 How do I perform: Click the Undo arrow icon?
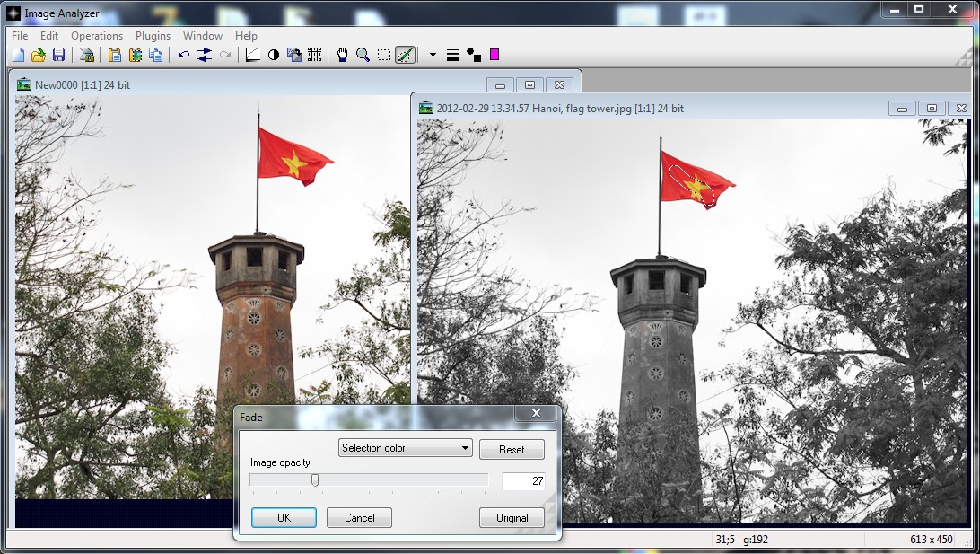184,55
